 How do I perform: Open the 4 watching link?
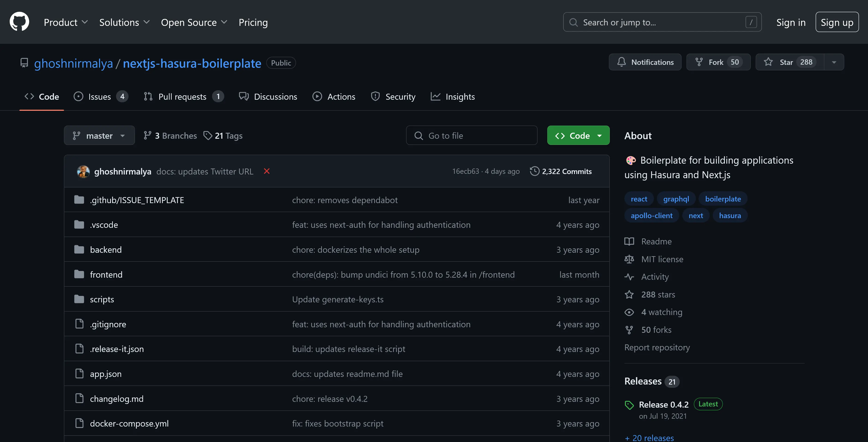(x=662, y=312)
